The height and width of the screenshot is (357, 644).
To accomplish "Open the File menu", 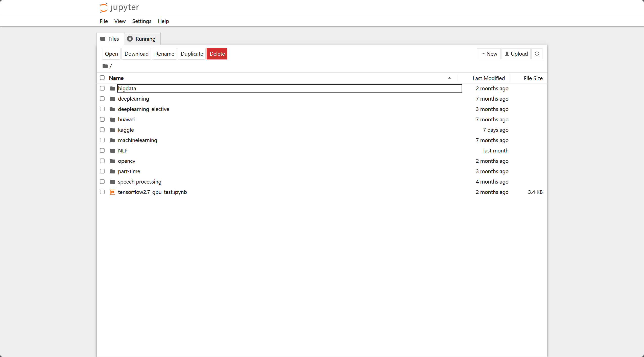I will click(x=104, y=21).
